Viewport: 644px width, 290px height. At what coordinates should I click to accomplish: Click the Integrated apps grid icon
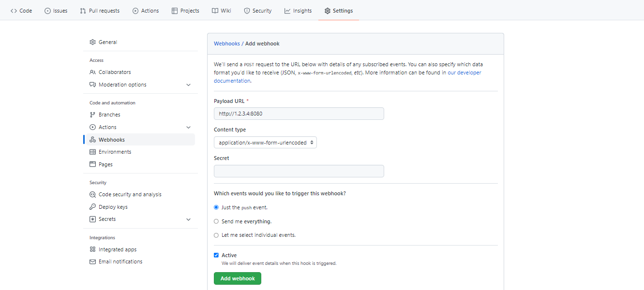coord(92,249)
